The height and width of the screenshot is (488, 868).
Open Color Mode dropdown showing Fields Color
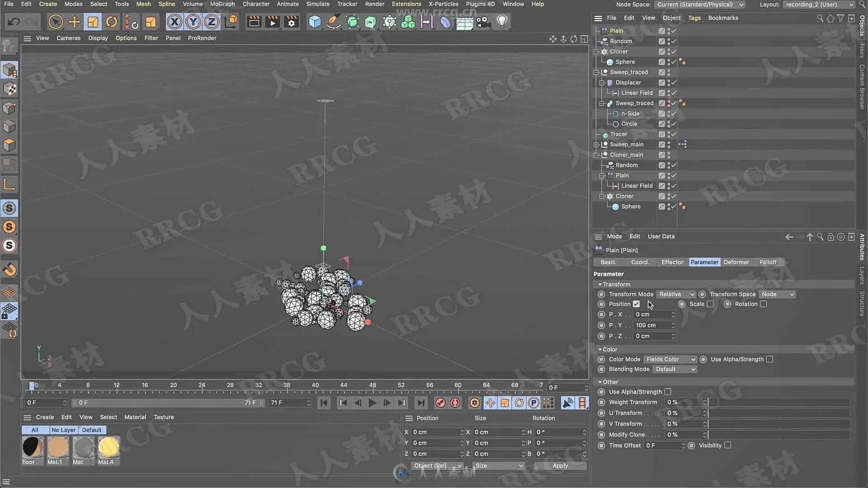point(670,359)
